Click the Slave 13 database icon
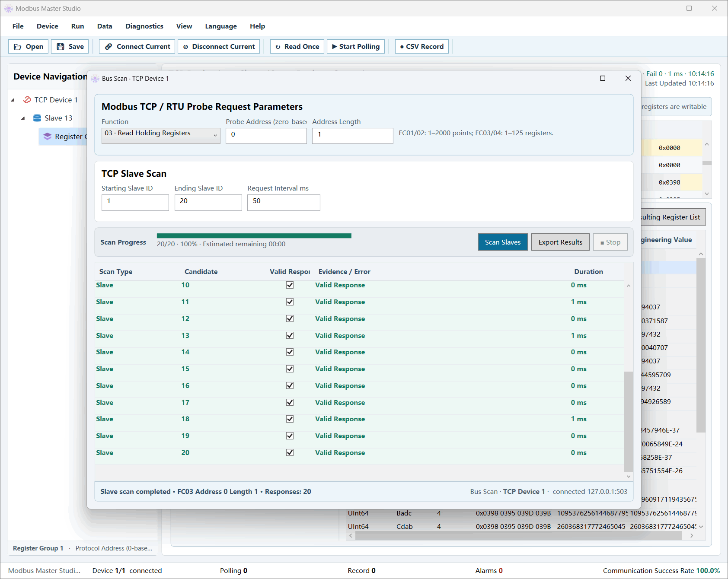Image resolution: width=728 pixels, height=579 pixels. click(x=37, y=118)
